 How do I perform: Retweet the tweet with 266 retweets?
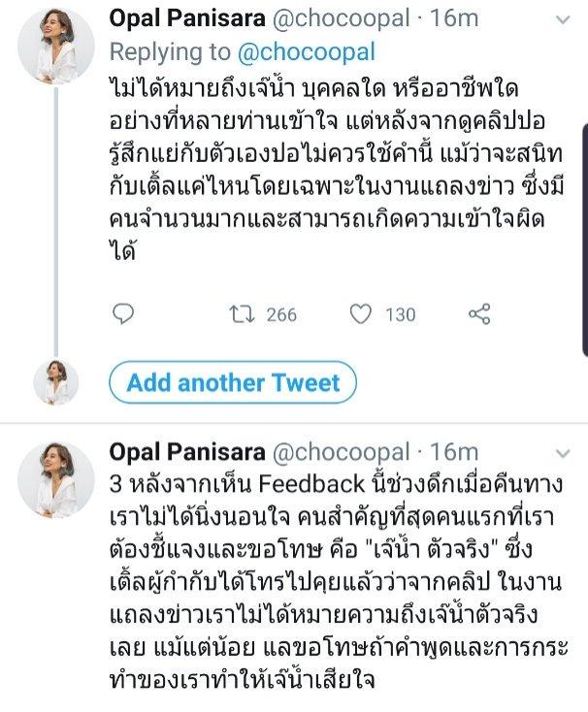click(x=235, y=313)
